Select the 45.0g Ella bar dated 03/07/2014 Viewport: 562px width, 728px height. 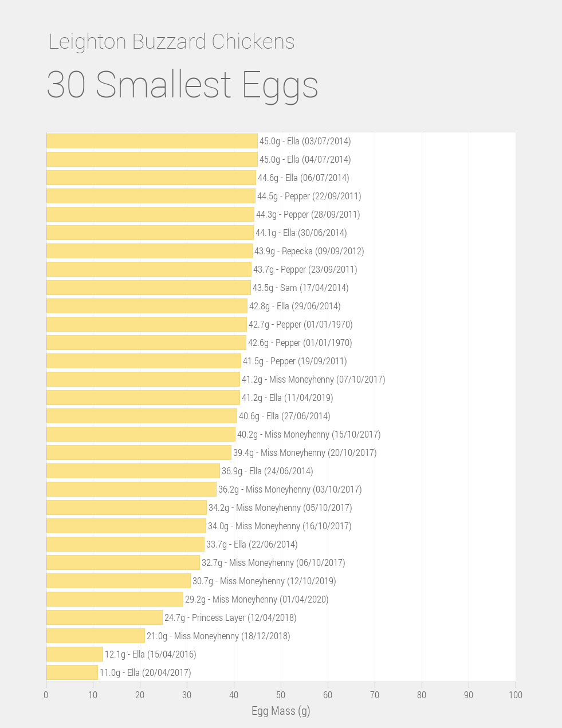(152, 141)
